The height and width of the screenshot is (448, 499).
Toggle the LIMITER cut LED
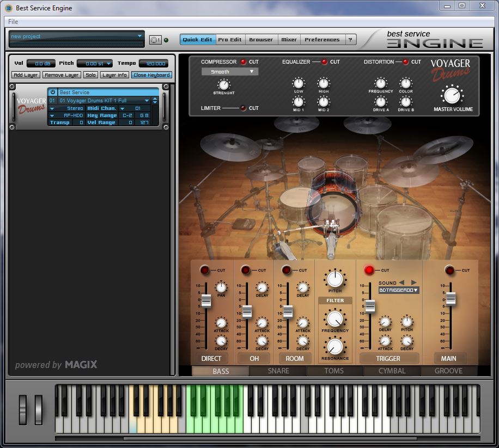tap(244, 108)
